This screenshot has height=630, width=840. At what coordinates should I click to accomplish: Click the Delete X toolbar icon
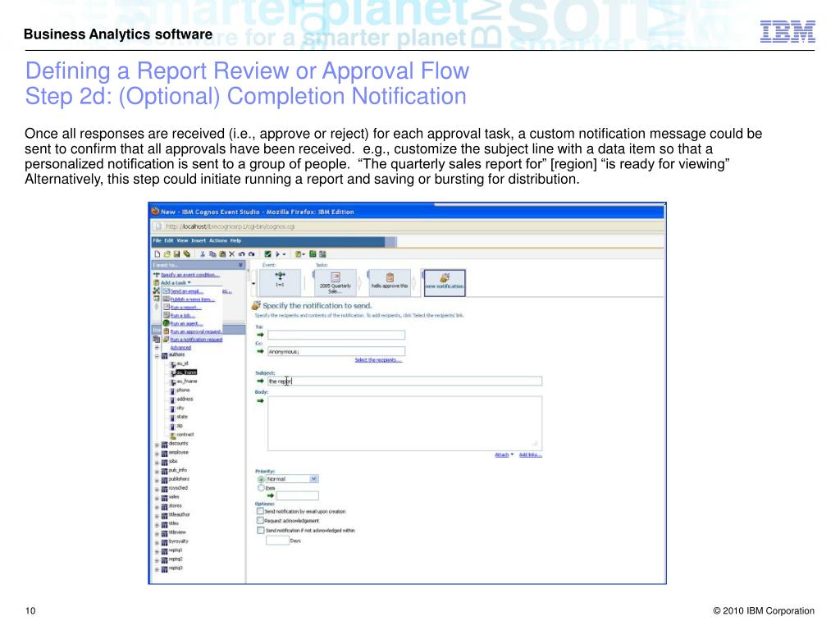click(x=232, y=254)
